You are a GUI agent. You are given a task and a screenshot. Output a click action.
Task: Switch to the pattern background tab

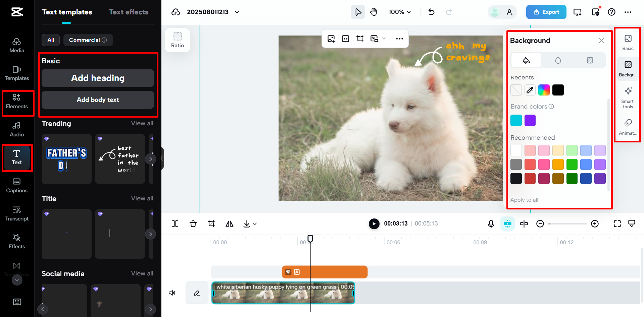(590, 60)
